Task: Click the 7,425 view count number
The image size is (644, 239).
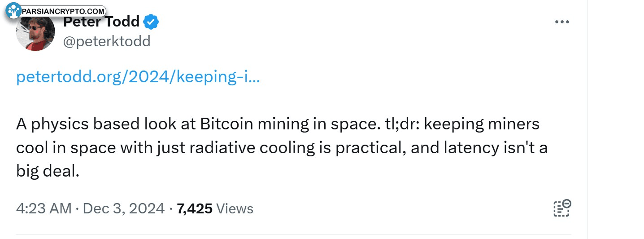Action: coord(195,208)
